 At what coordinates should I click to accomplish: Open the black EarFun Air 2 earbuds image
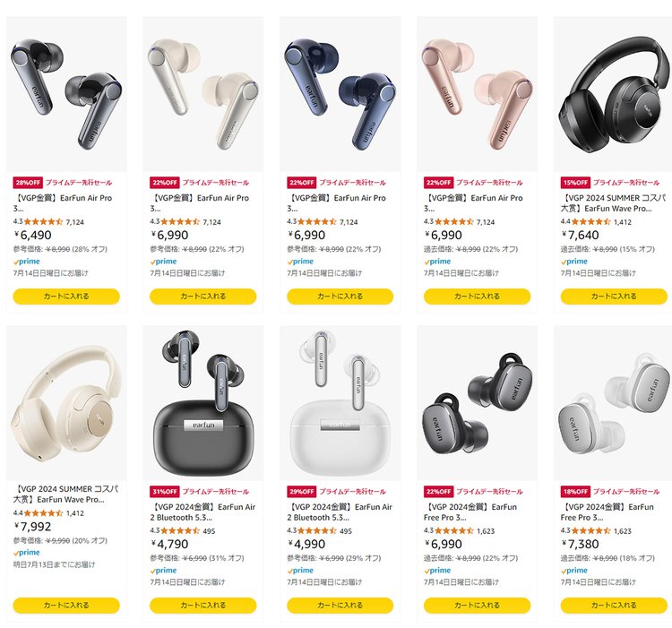point(203,402)
